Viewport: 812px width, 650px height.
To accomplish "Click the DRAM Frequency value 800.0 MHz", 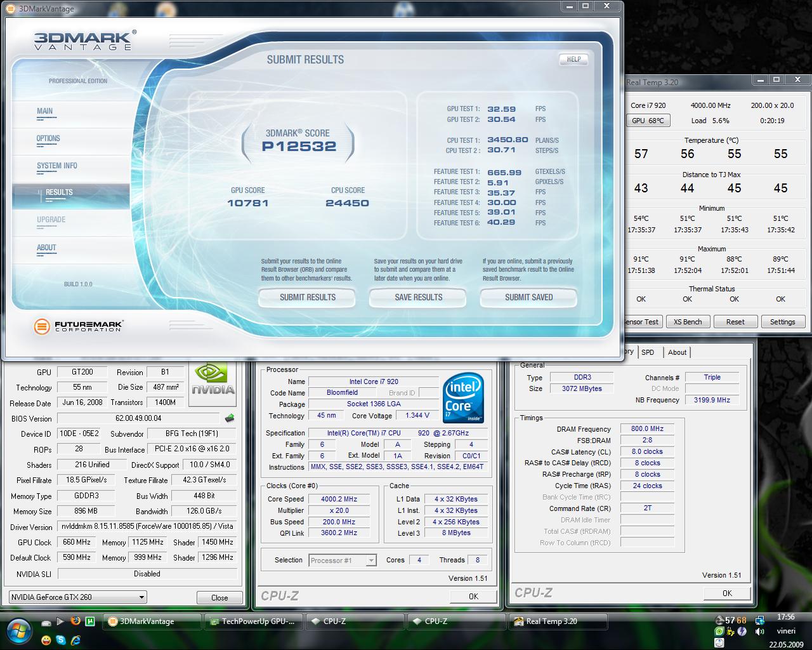I will point(647,429).
